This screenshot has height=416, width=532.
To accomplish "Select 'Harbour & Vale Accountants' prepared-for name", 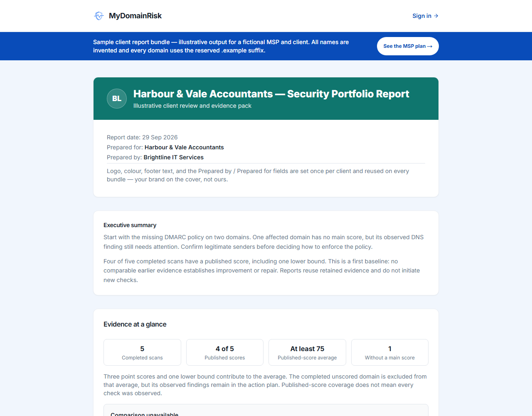I will [184, 147].
